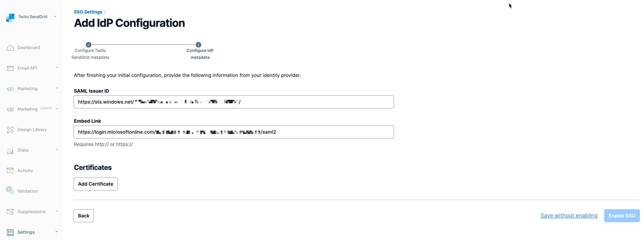The width and height of the screenshot is (644, 240).
Task: Open Settings via the sliders icon
Action: pos(10,232)
